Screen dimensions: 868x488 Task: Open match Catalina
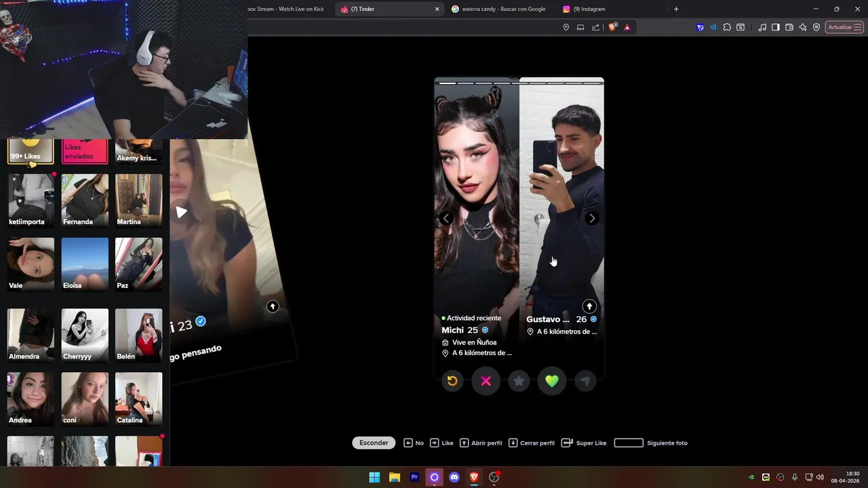click(x=139, y=399)
